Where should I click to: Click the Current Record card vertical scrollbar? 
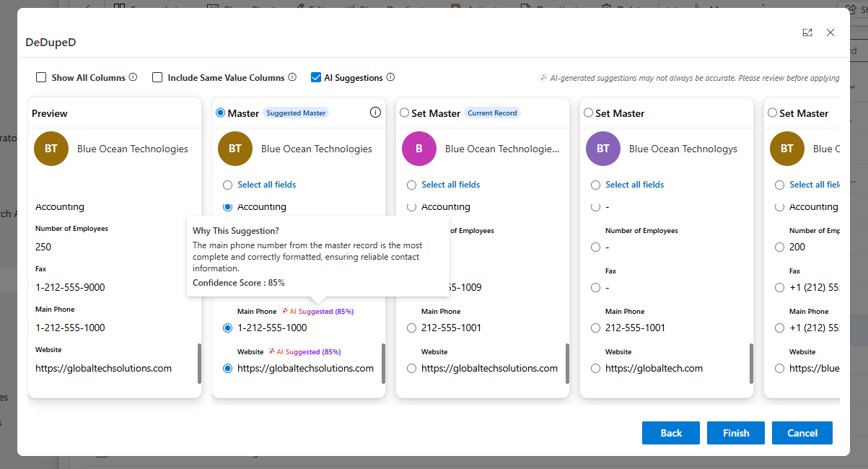coord(567,364)
